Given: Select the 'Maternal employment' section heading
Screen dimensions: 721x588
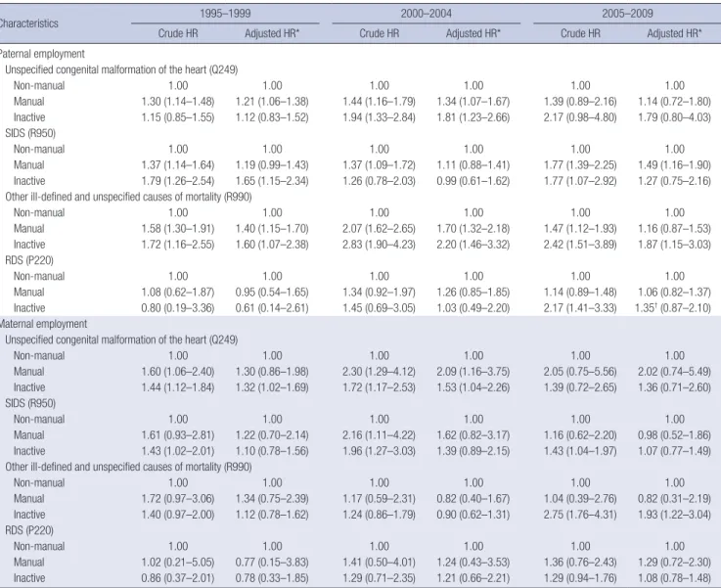Looking at the screenshot, I should pyautogui.click(x=43, y=324).
